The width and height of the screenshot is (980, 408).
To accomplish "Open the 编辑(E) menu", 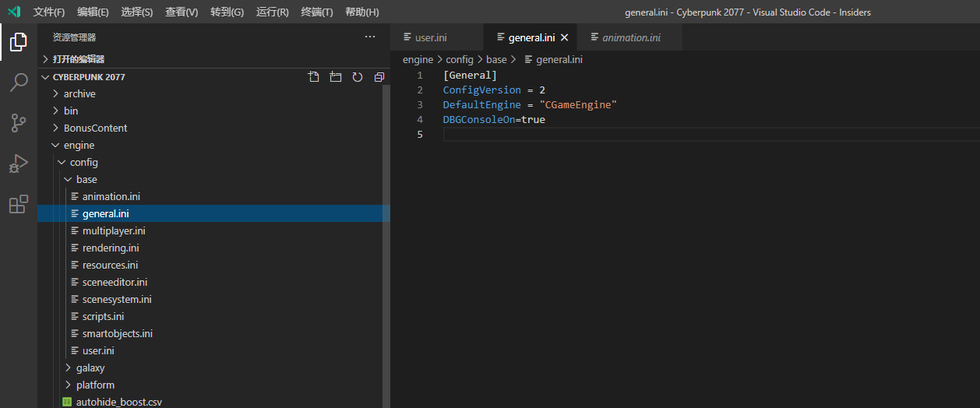I will (93, 12).
